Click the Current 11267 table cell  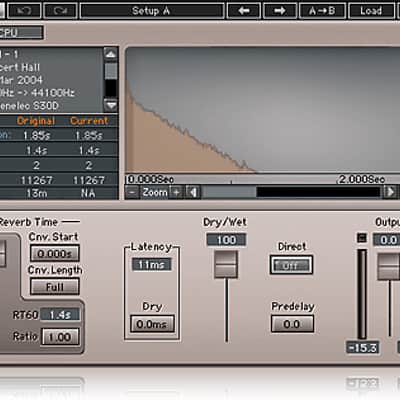[89, 180]
